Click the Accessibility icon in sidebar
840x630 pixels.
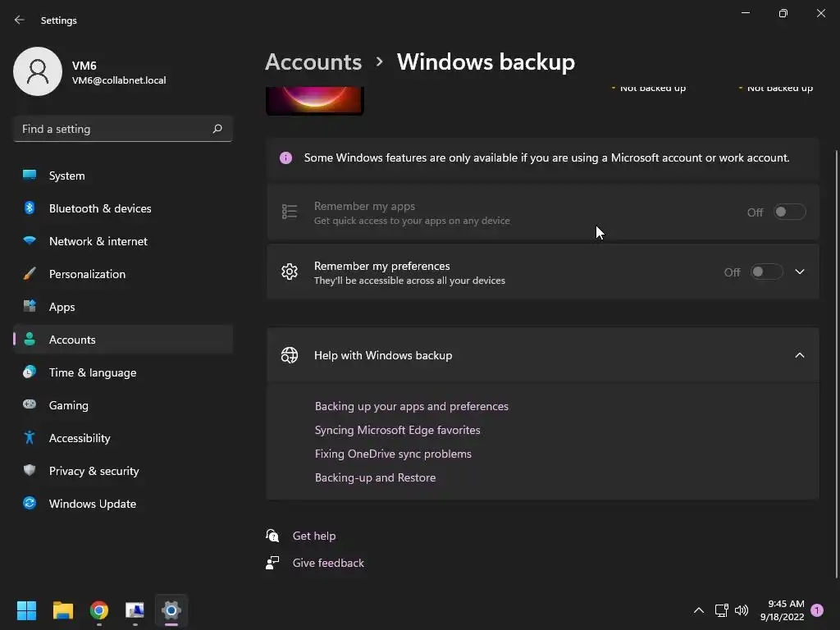pos(30,438)
